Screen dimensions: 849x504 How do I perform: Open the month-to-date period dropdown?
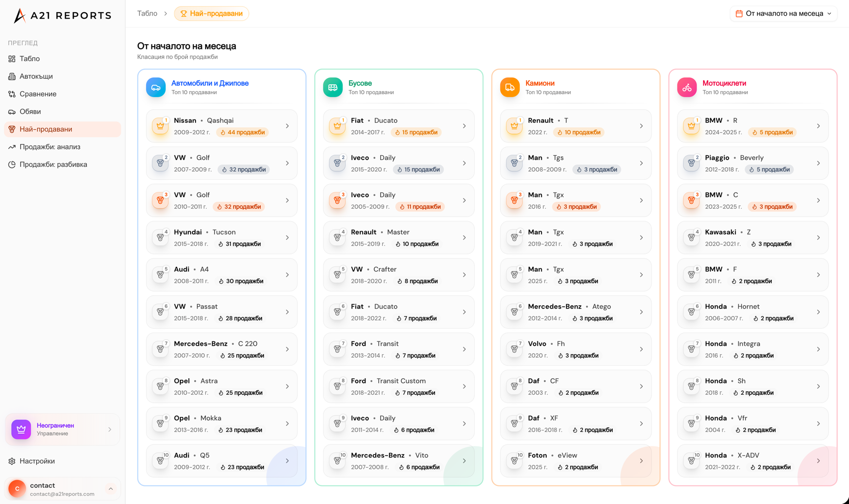[783, 14]
